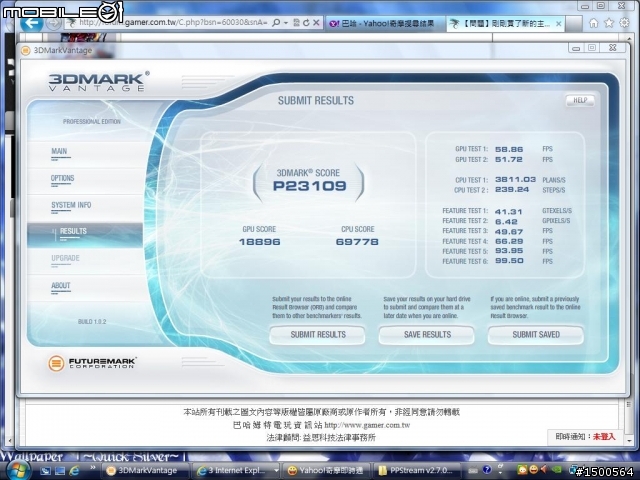The image size is (640, 480).
Task: Click the page horizontal scrollbar left arrow
Action: tap(11, 441)
